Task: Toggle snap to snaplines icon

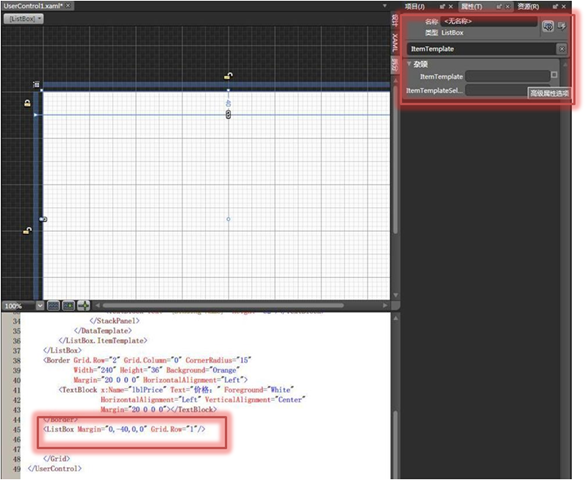Action: [83, 306]
